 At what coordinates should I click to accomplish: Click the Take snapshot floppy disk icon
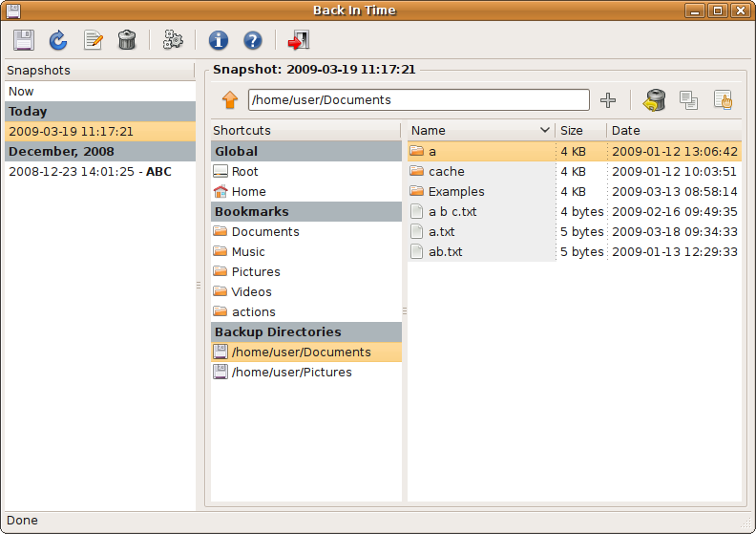pyautogui.click(x=24, y=40)
